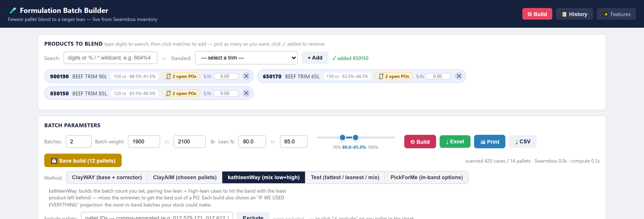The height and width of the screenshot is (219, 644).
Task: Click the minimum Lean % field
Action: pyautogui.click(x=252, y=142)
